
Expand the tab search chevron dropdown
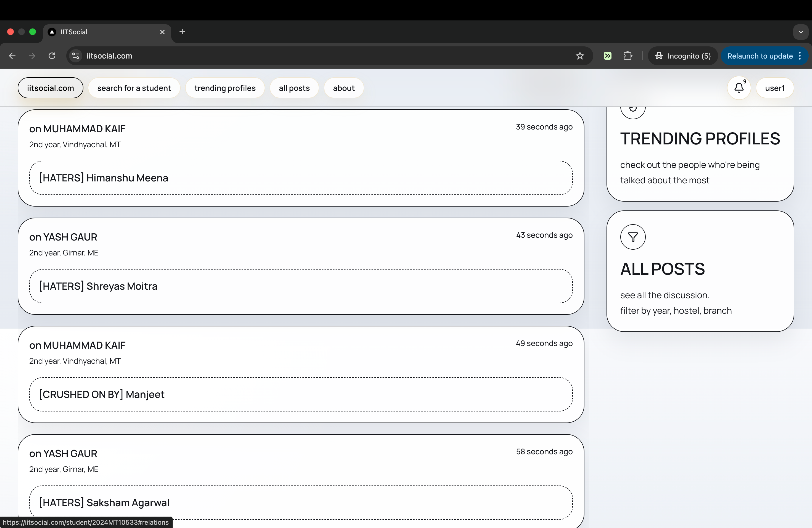(x=800, y=32)
